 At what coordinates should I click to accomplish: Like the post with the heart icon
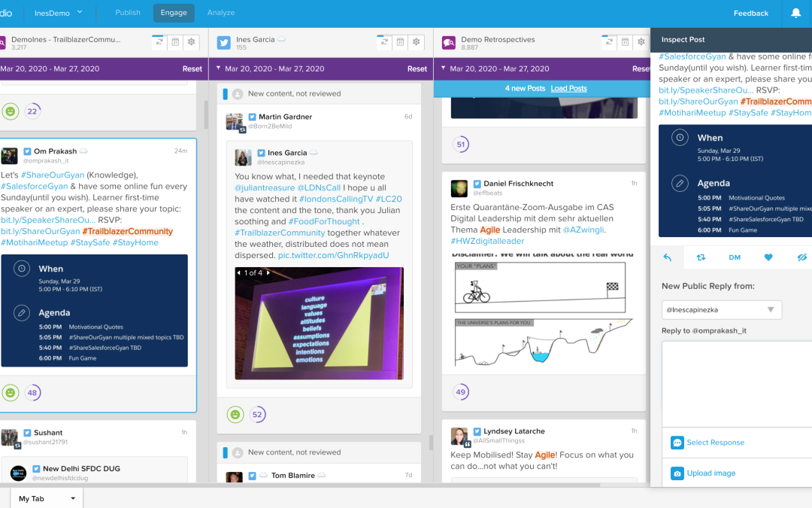pos(768,257)
